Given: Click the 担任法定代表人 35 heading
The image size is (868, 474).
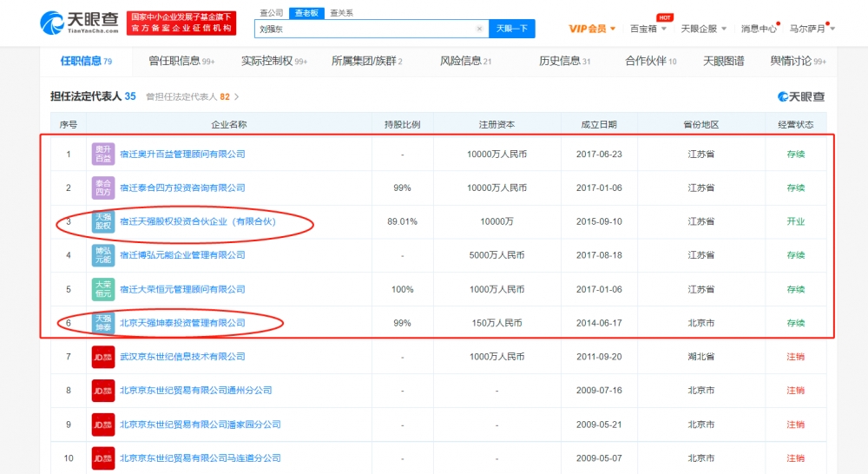Looking at the screenshot, I should 93,96.
